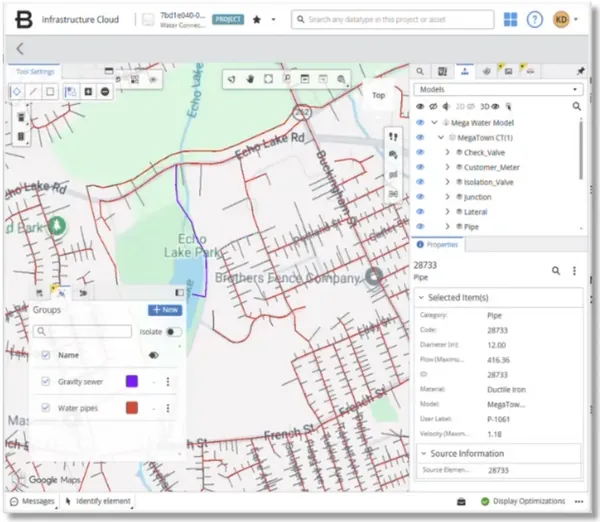Open Messages in status bar
Screen dimensions: 600x522
click(x=33, y=501)
